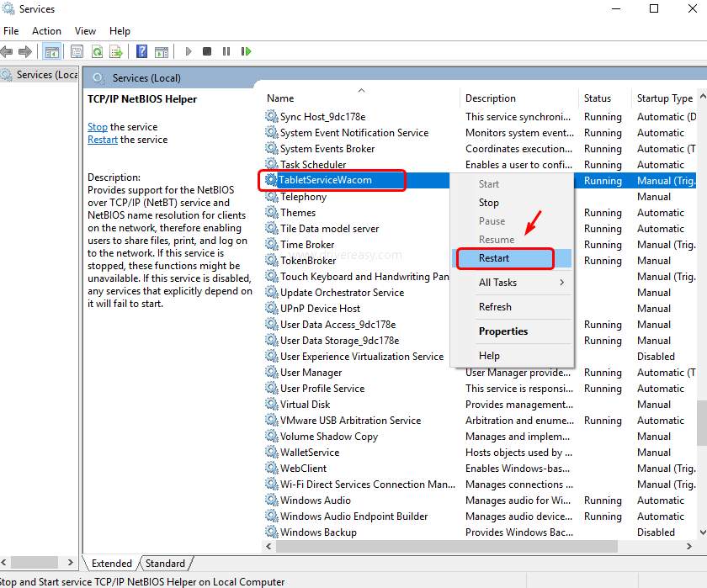The image size is (707, 588).
Task: Switch to the Standard tab
Action: coord(165,563)
